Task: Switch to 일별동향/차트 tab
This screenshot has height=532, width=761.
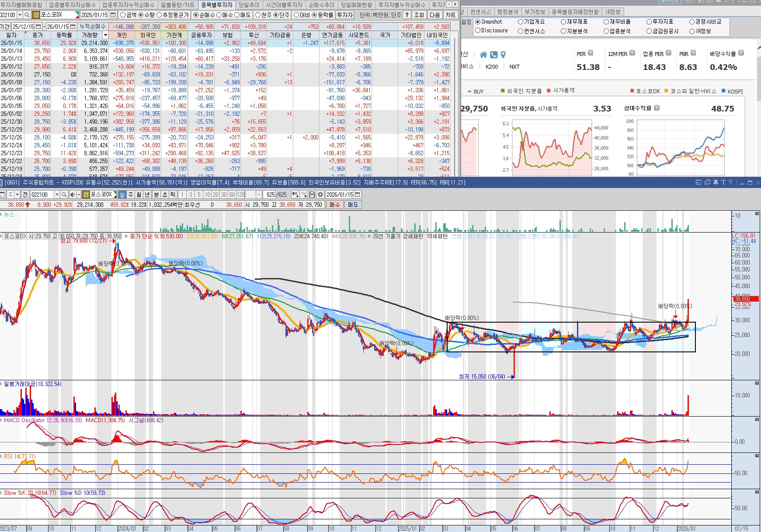Action: point(177,5)
